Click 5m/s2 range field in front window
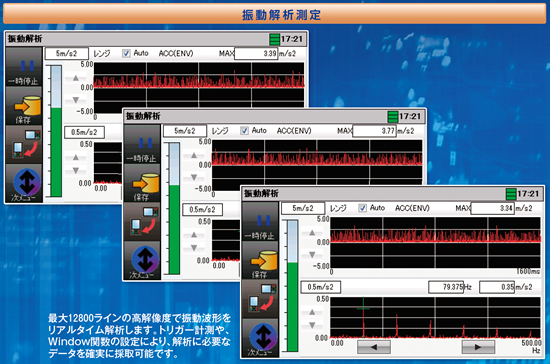This screenshot has width=550, height=364. point(303,208)
